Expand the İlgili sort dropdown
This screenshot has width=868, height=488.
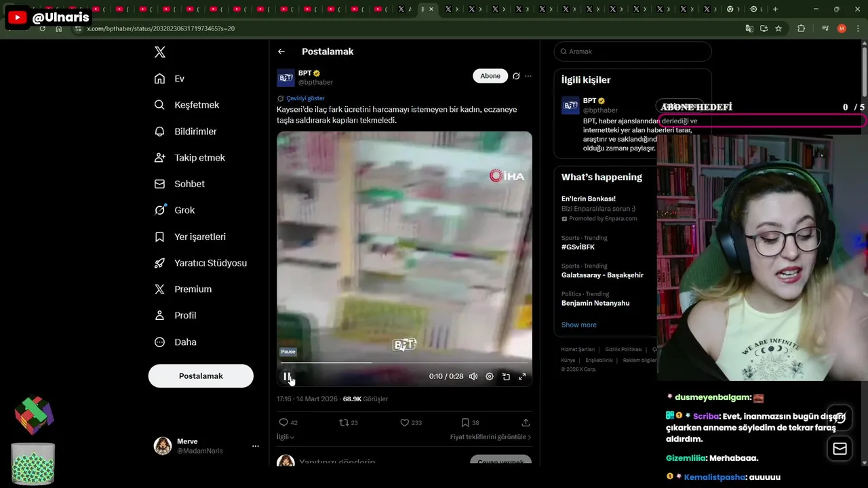[x=285, y=437]
